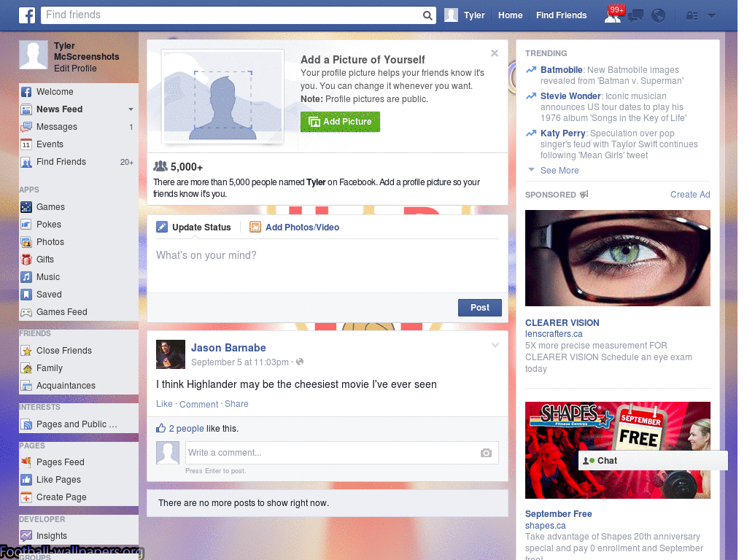Click the blue Post button
This screenshot has height=560, width=747.
480,308
